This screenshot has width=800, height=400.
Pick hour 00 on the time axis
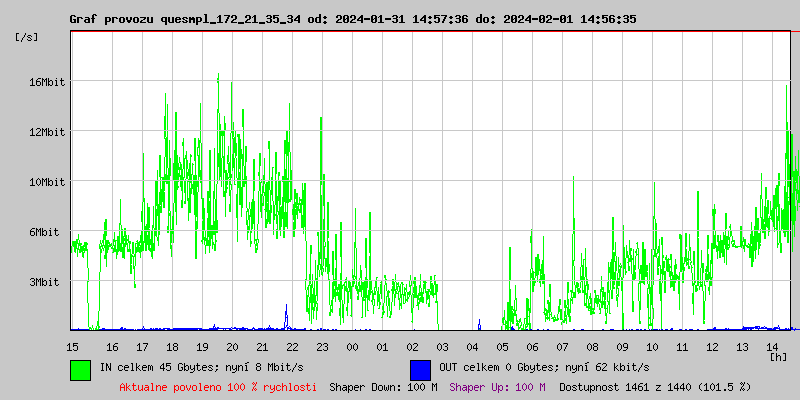point(352,346)
